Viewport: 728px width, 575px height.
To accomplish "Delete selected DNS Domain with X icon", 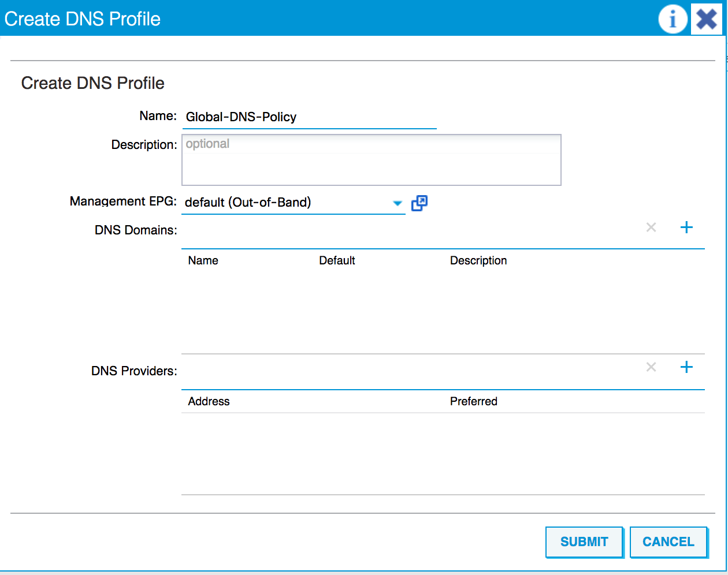I will [651, 227].
